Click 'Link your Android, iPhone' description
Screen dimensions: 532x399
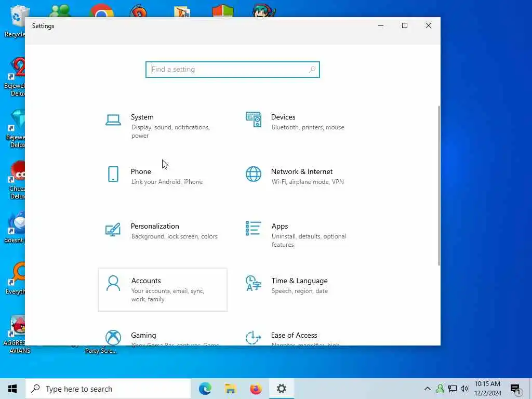(167, 182)
